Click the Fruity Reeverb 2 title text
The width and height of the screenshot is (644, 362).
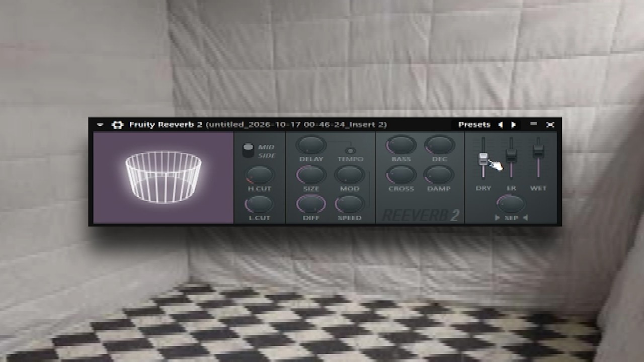pyautogui.click(x=166, y=125)
